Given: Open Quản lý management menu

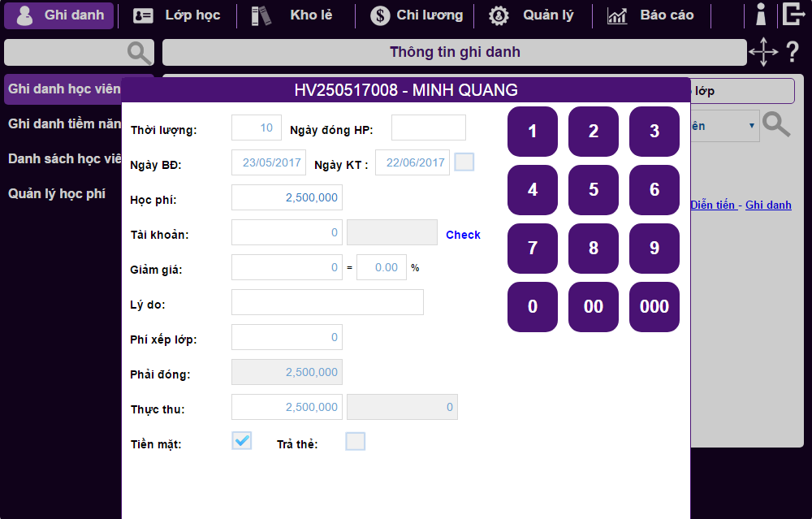Looking at the screenshot, I should coord(533,15).
